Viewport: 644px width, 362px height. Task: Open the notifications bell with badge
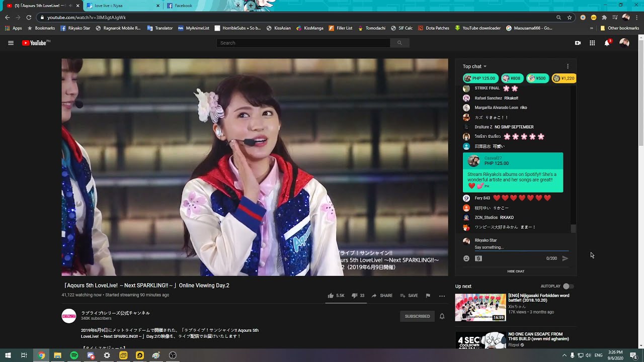click(607, 42)
